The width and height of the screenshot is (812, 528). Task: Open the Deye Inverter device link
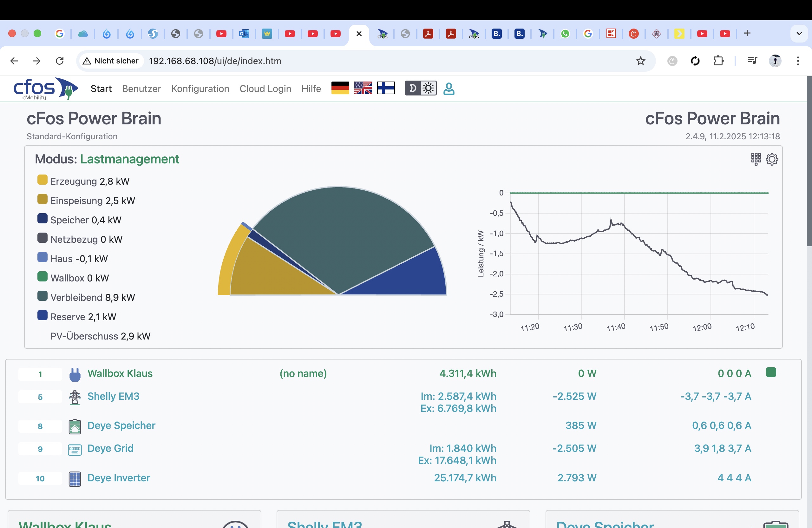pyautogui.click(x=119, y=478)
